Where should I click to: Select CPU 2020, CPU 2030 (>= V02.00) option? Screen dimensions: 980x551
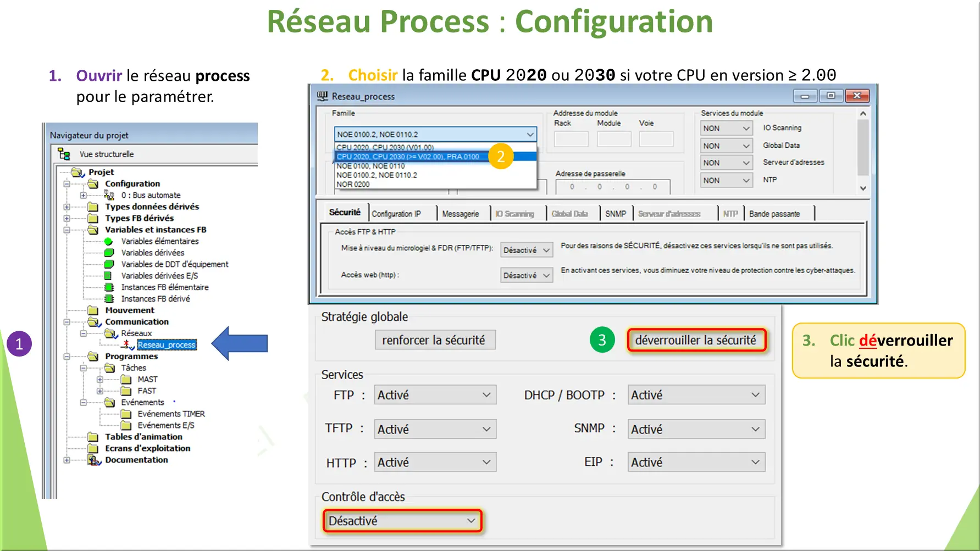(x=408, y=157)
